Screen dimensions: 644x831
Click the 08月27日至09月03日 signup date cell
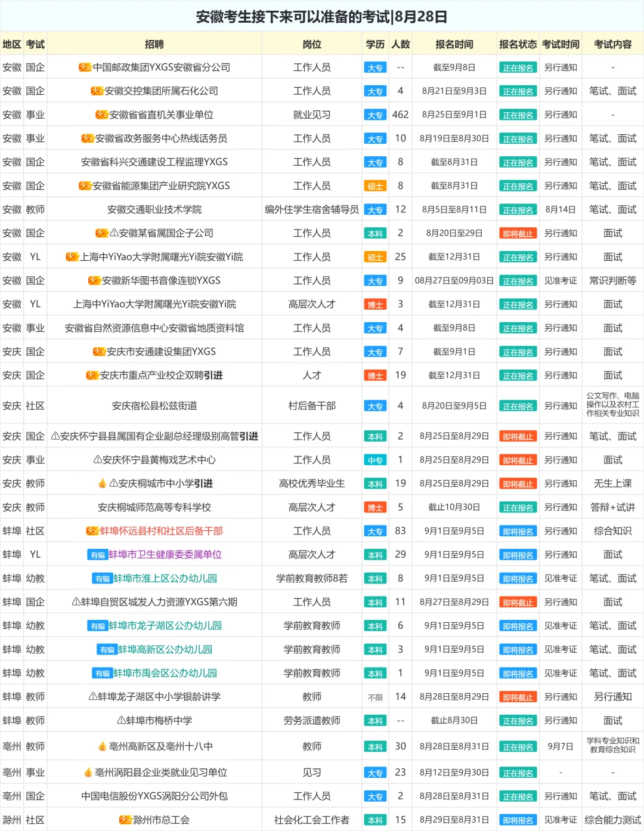[x=454, y=280]
